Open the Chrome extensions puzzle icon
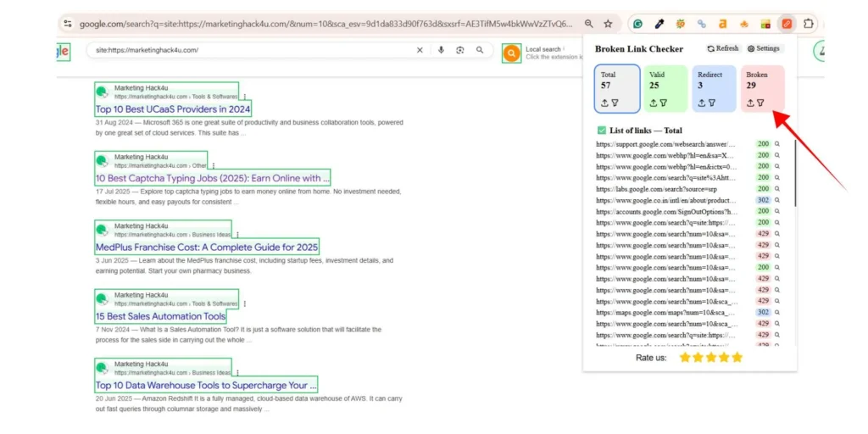 [809, 24]
